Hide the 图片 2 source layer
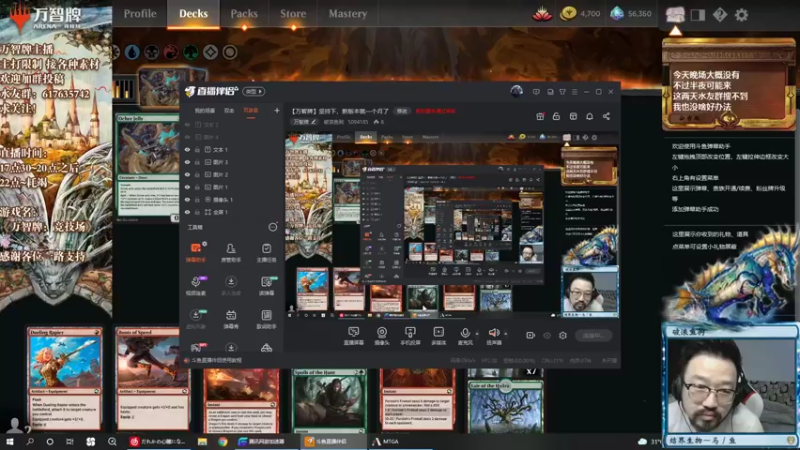Image resolution: width=800 pixels, height=450 pixels. tap(187, 174)
